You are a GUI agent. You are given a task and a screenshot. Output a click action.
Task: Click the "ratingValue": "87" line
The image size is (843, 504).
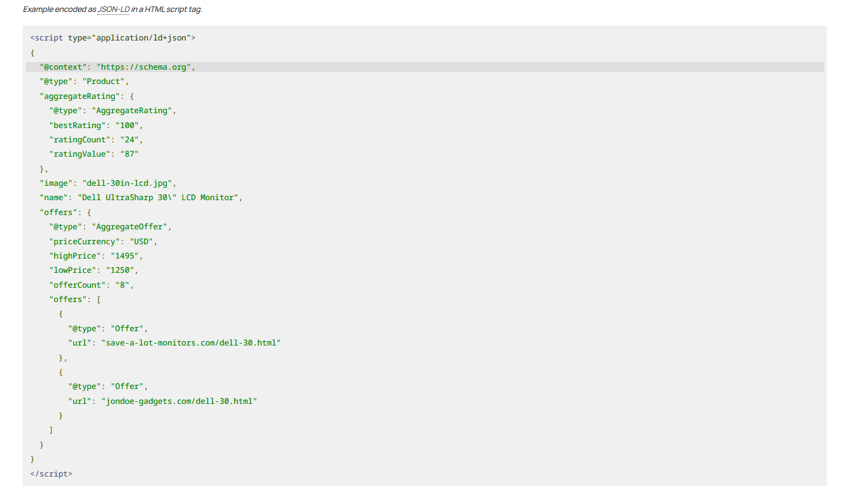94,154
